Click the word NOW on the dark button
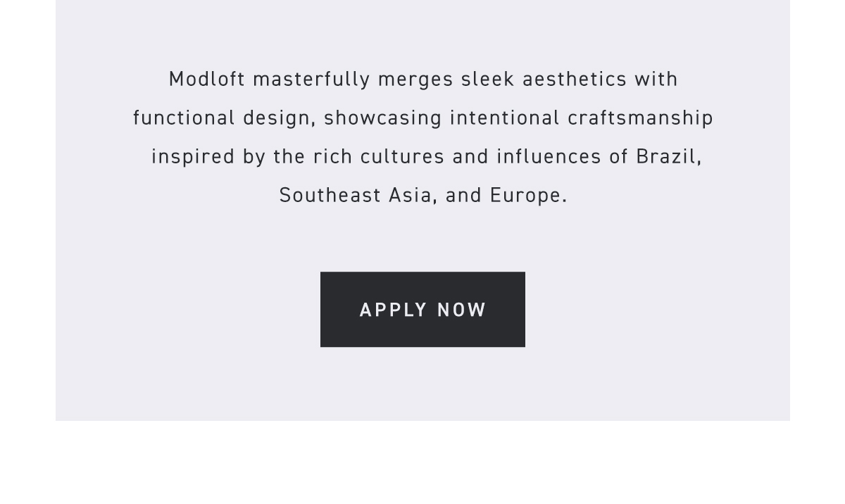845x504 pixels. (x=462, y=310)
